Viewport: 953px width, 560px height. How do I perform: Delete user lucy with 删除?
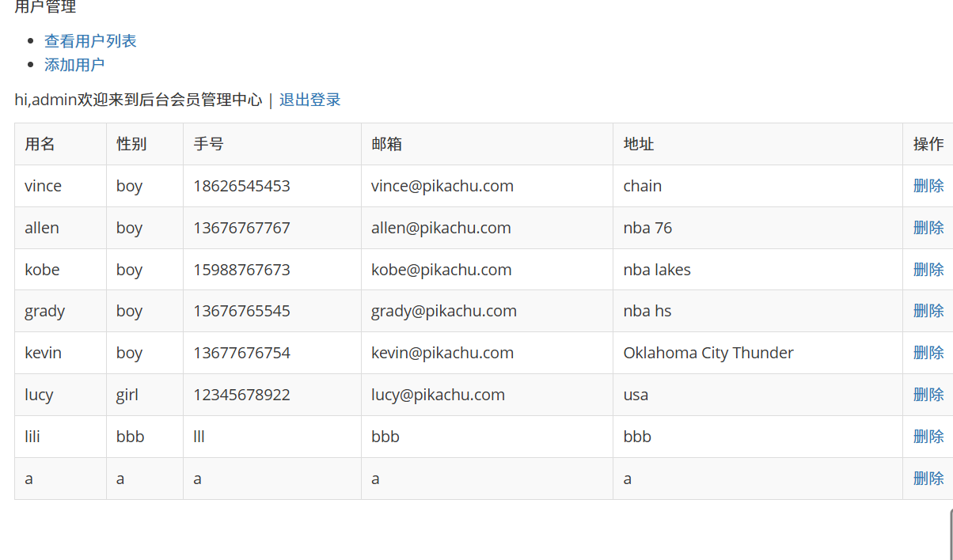[928, 395]
